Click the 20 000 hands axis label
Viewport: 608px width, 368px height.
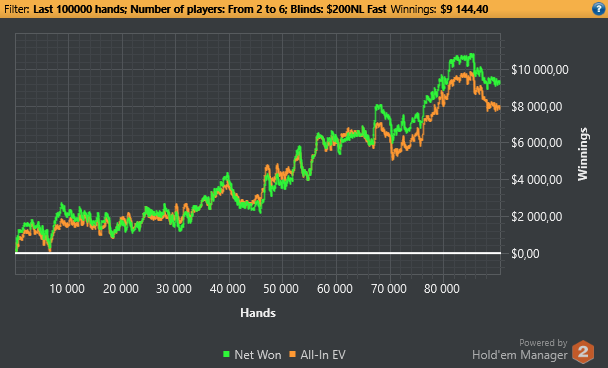121,289
